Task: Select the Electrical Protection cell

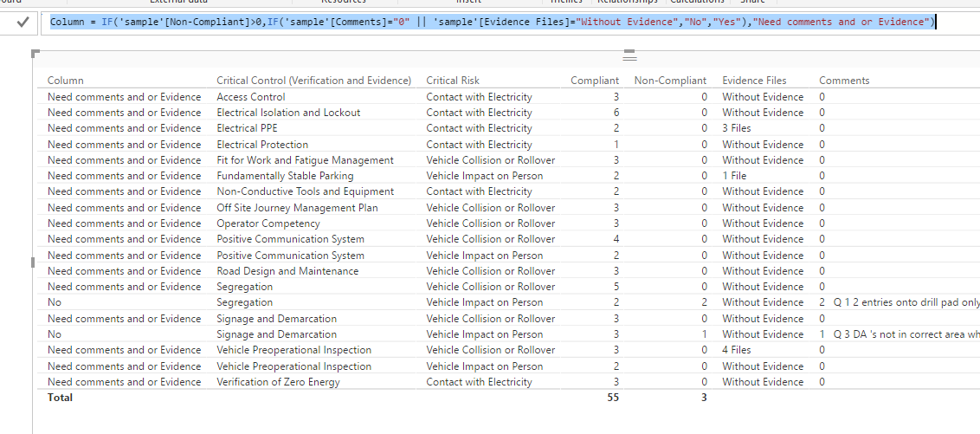Action: point(261,145)
